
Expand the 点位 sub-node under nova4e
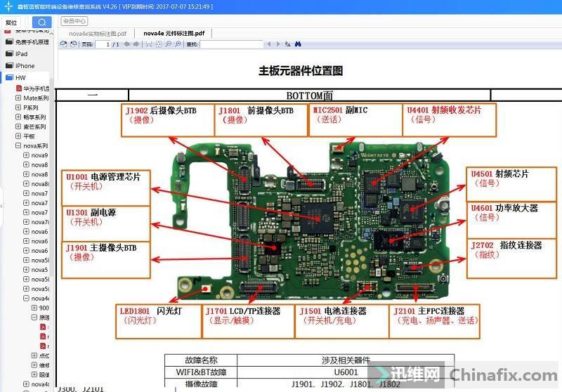pyautogui.click(x=34, y=355)
